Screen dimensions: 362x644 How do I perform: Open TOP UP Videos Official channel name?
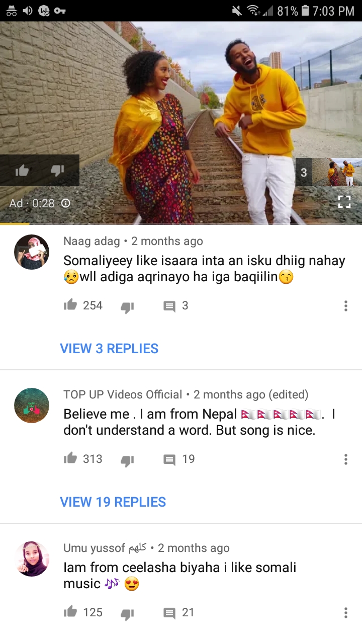coord(123,394)
